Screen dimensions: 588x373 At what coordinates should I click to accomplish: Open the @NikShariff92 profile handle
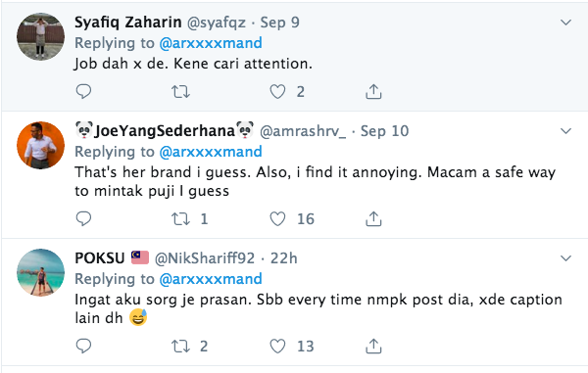click(205, 258)
